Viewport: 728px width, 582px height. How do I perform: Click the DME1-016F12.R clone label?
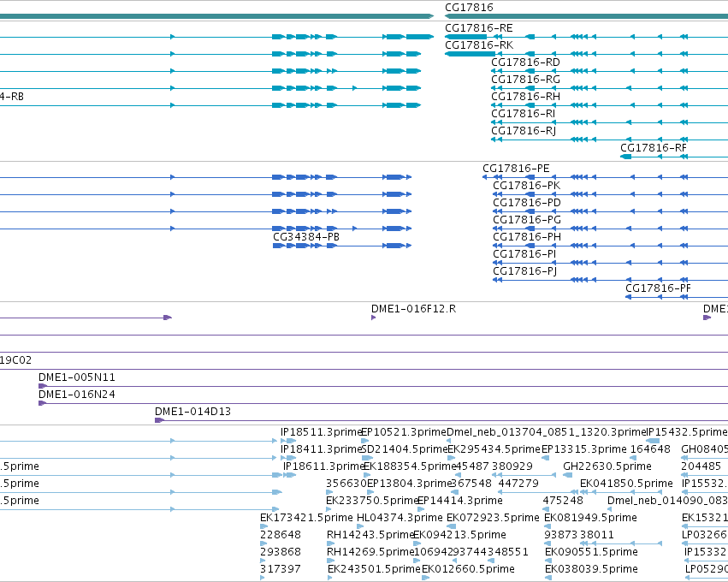(x=413, y=309)
